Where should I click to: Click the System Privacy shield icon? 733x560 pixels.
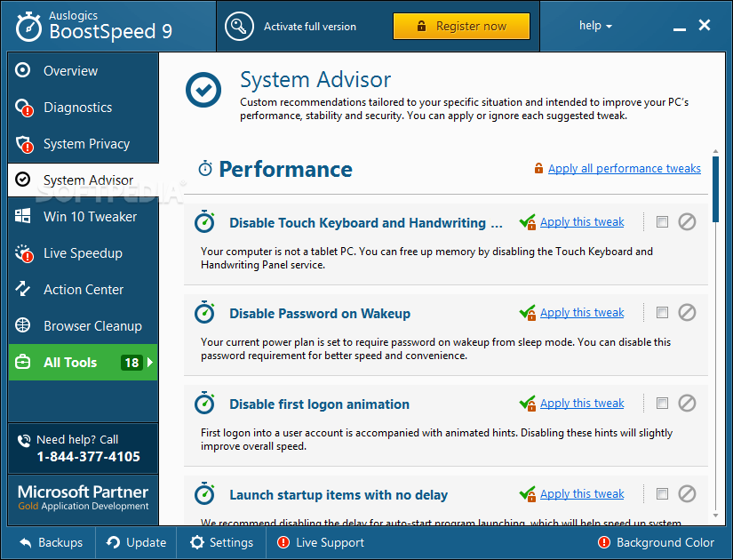24,144
